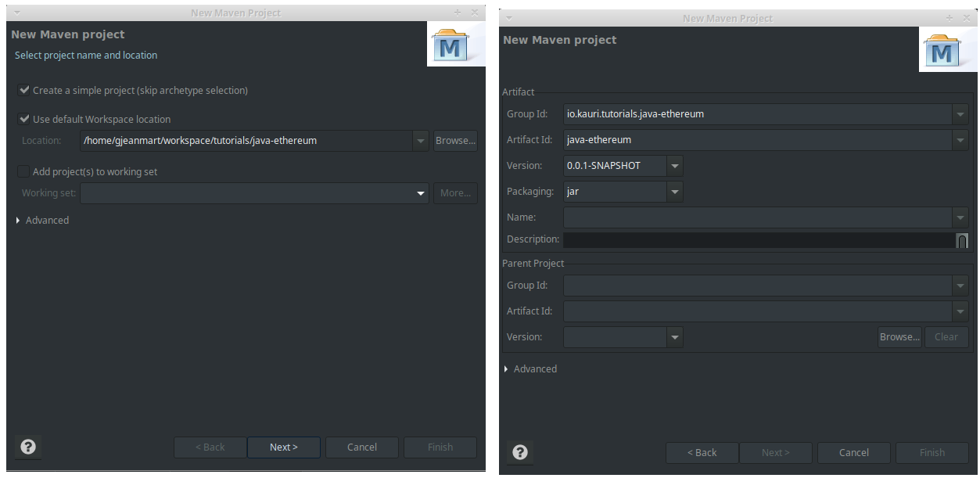Screen dimensions: 980x478
Task: Expand Advanced in the Artifact dialog
Action: tap(506, 369)
